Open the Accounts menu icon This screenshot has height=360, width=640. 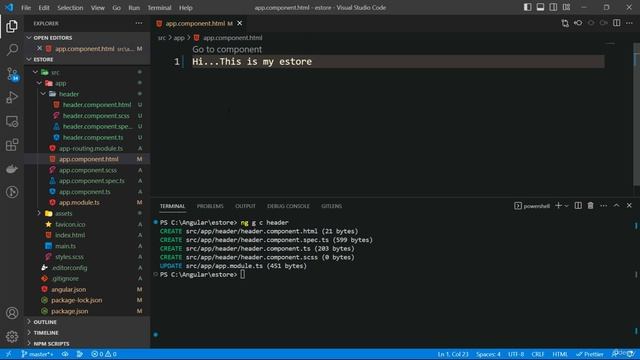[12, 313]
